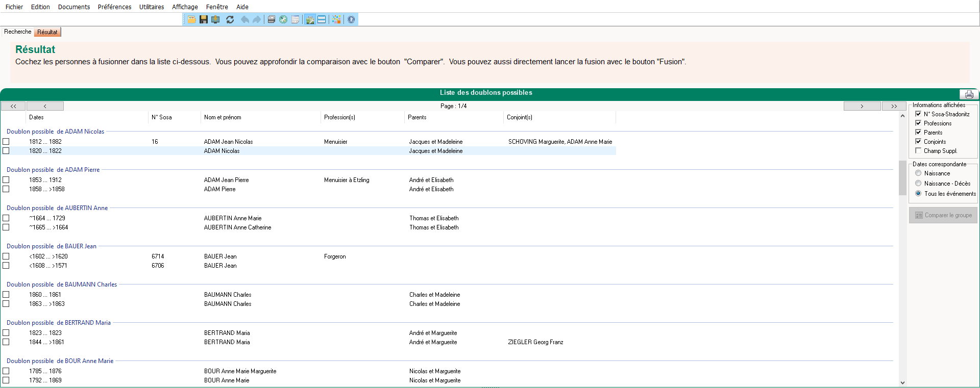Check the BAUER Jean Sosa 6706 checkbox
980x388 pixels.
pos(6,266)
